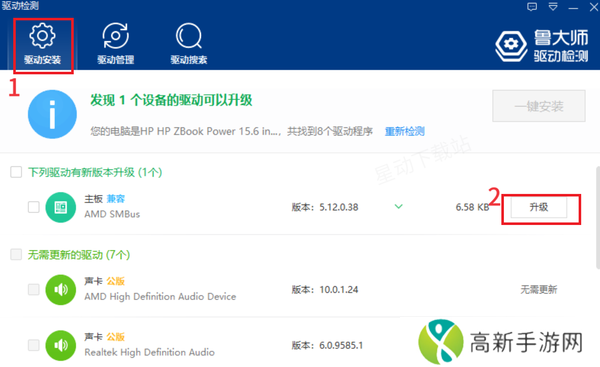Open the 驱动安装 tab
This screenshot has width=600, height=367.
42,44
